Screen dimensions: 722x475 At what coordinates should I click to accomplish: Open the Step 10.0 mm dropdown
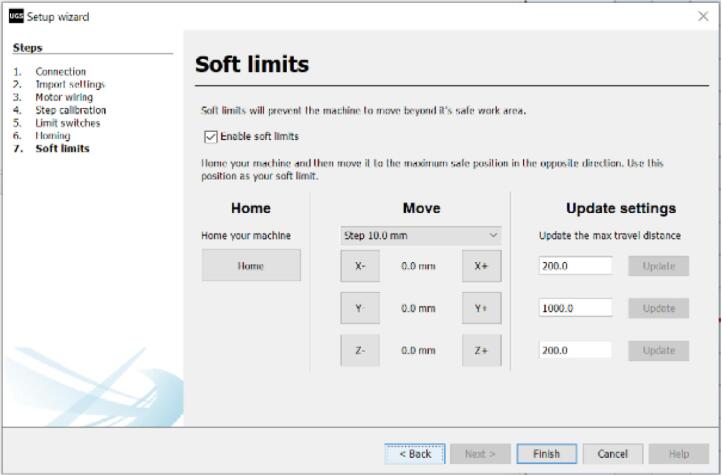[x=421, y=236]
